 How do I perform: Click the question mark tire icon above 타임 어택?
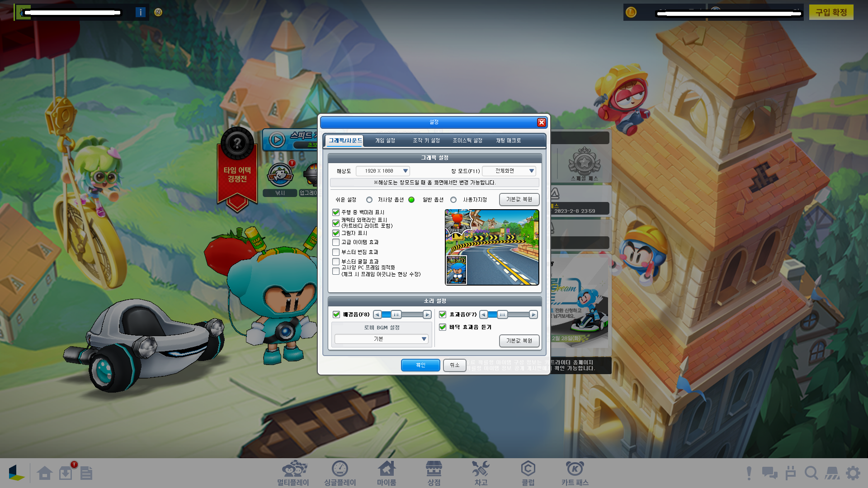[x=237, y=144]
